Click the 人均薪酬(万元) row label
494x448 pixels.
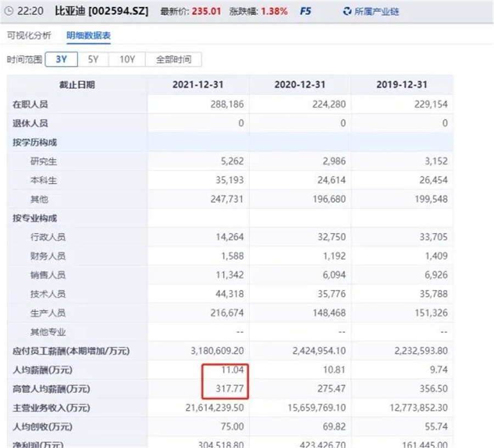pyautogui.click(x=42, y=370)
